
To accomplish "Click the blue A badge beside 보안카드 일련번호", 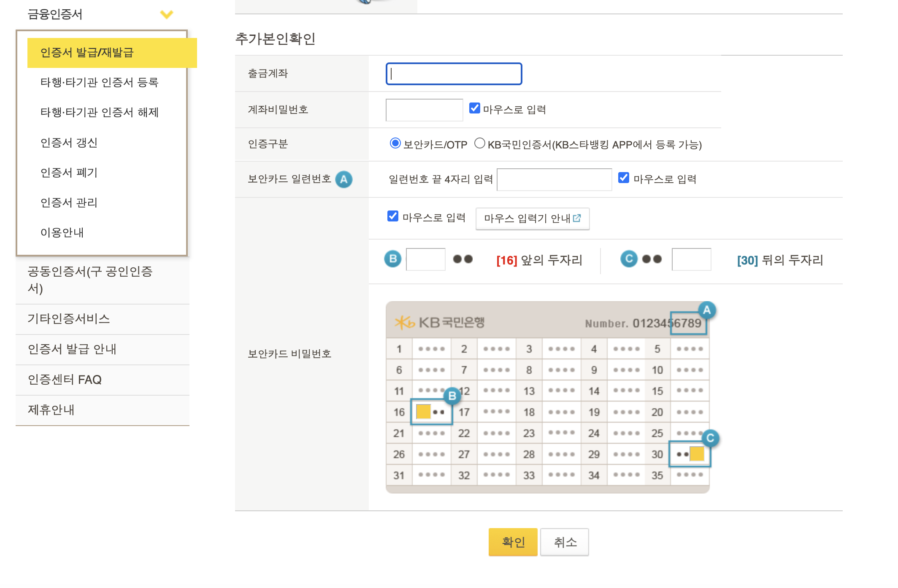I will pos(344,179).
